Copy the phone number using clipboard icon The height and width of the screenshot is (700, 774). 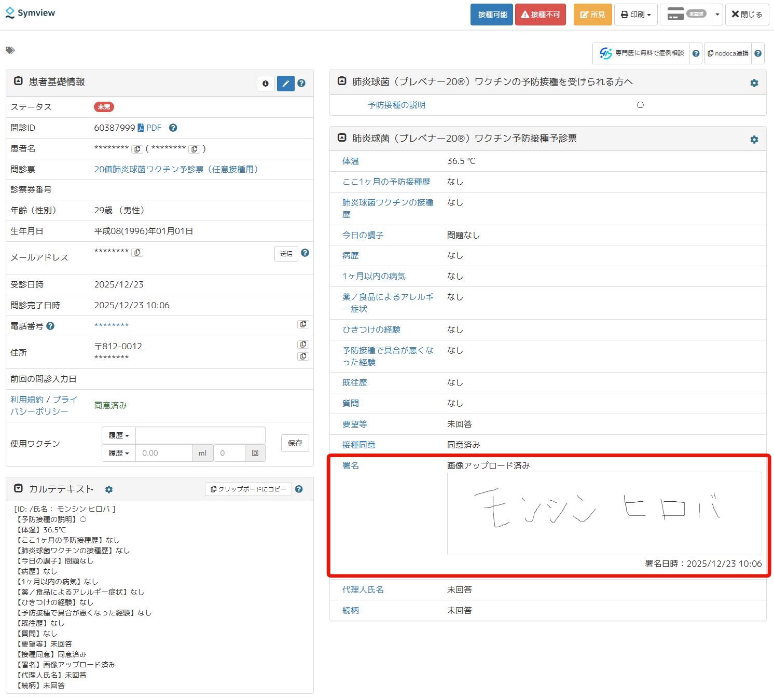click(303, 324)
